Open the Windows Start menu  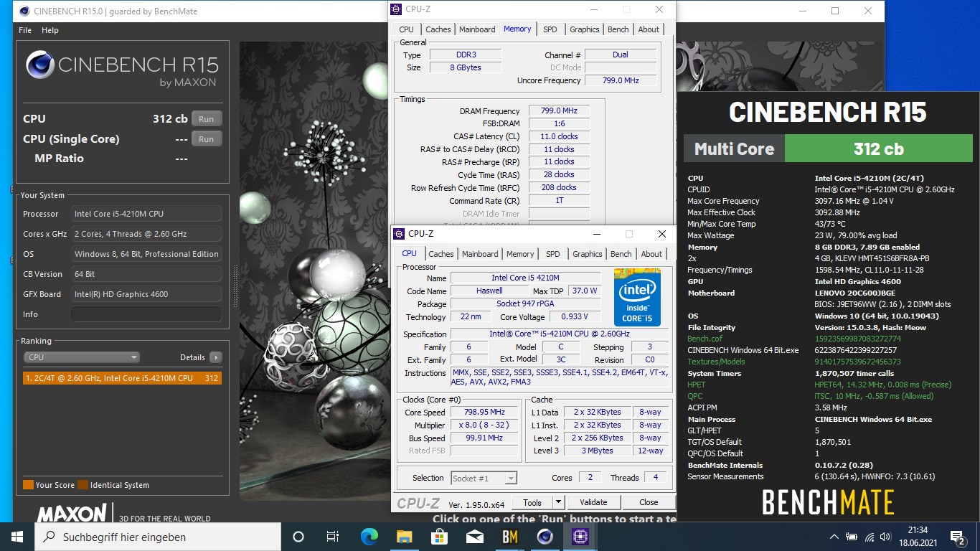tap(17, 537)
